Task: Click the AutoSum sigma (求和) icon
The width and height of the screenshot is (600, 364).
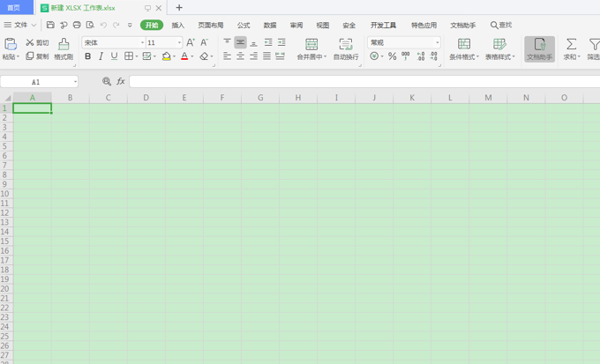Action: point(571,44)
